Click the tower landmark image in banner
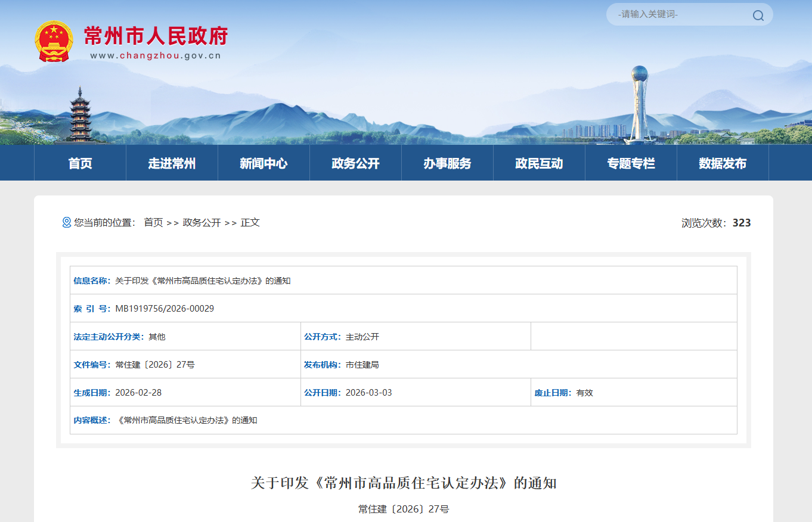812x522 pixels. click(x=639, y=104)
